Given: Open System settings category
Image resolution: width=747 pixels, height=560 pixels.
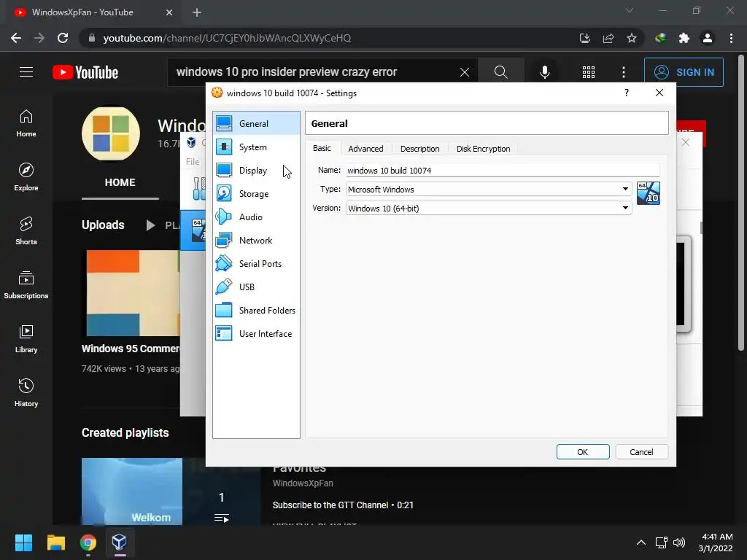Looking at the screenshot, I should pos(256,147).
